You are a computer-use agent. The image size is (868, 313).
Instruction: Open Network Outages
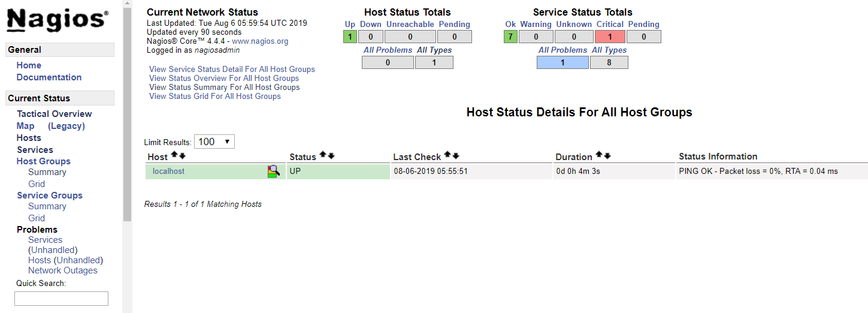[x=63, y=270]
